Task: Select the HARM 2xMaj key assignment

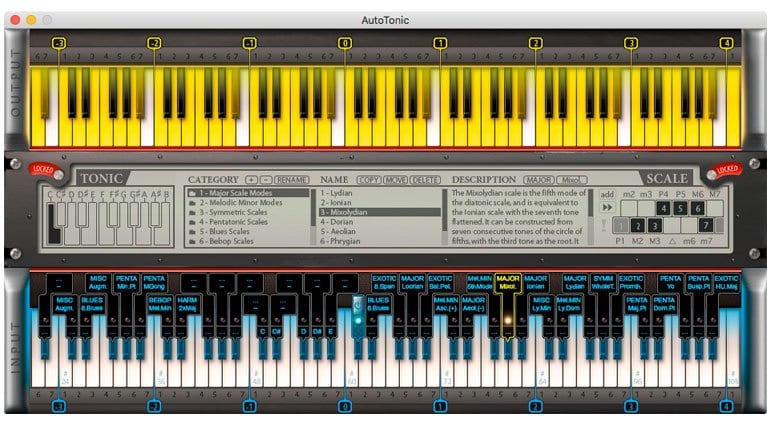Action: (187, 304)
